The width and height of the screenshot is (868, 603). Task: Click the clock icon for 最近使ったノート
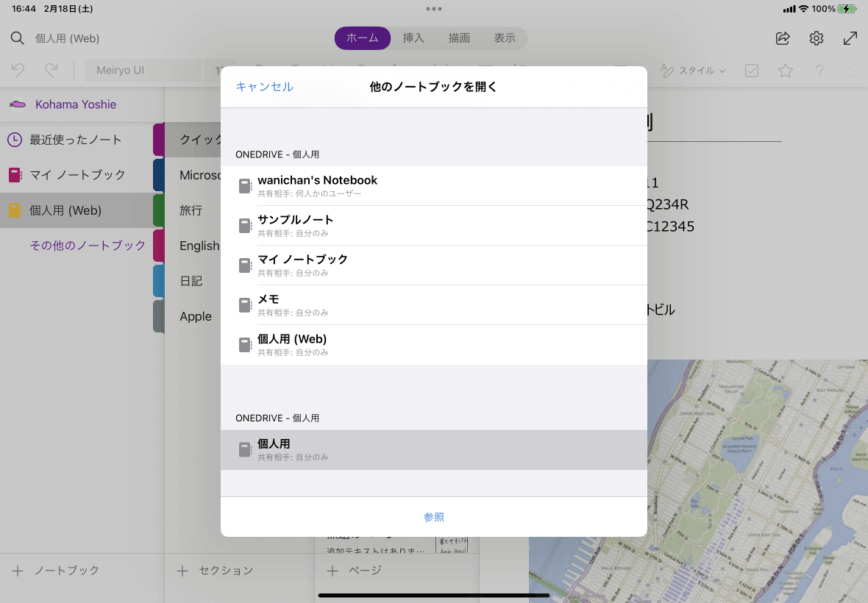click(x=15, y=140)
